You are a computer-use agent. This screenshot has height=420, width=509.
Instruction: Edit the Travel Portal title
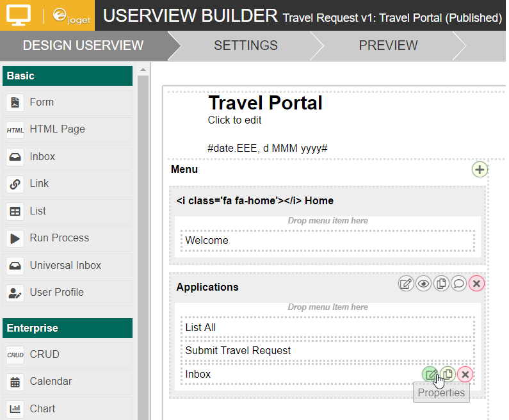pyautogui.click(x=265, y=103)
